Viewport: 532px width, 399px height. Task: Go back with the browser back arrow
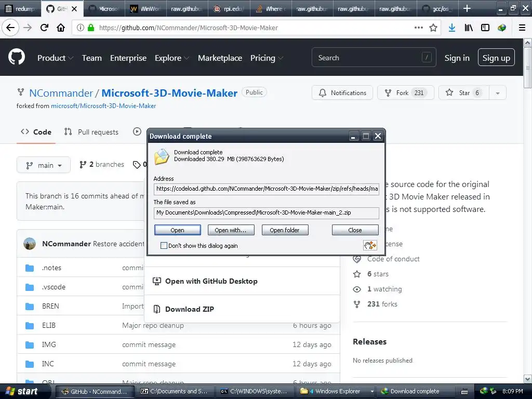pos(10,28)
